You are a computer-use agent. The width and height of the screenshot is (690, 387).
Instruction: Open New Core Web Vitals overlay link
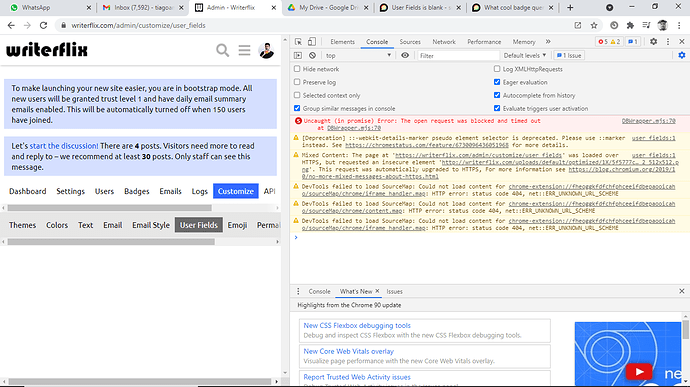[x=349, y=351]
